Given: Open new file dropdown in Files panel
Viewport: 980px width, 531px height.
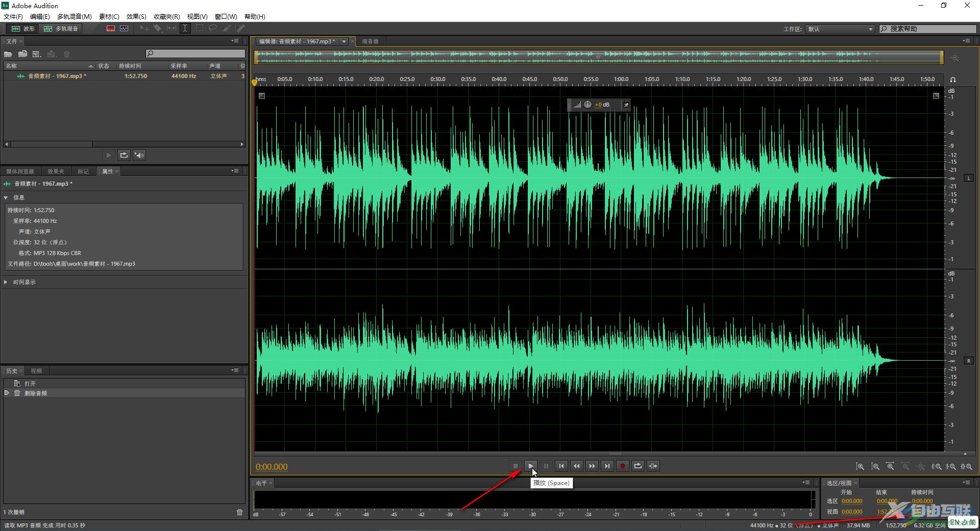Looking at the screenshot, I should [x=37, y=54].
